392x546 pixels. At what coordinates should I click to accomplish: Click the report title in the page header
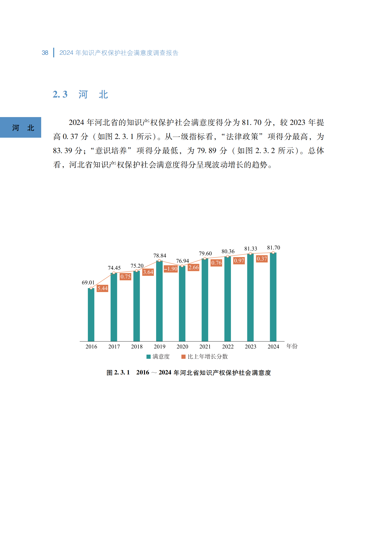point(119,53)
